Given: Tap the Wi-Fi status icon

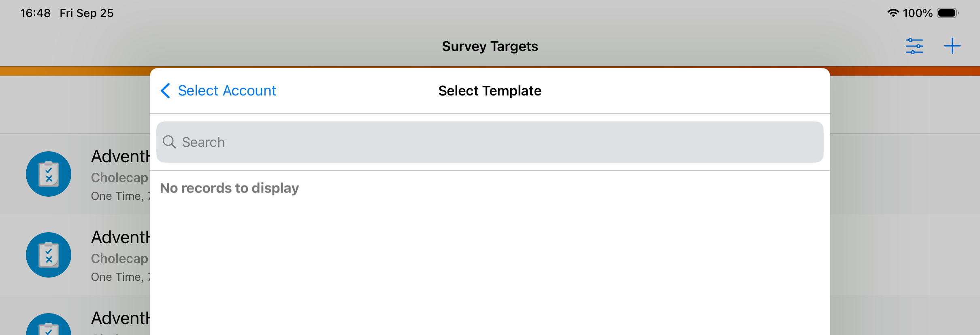Looking at the screenshot, I should pos(893,13).
